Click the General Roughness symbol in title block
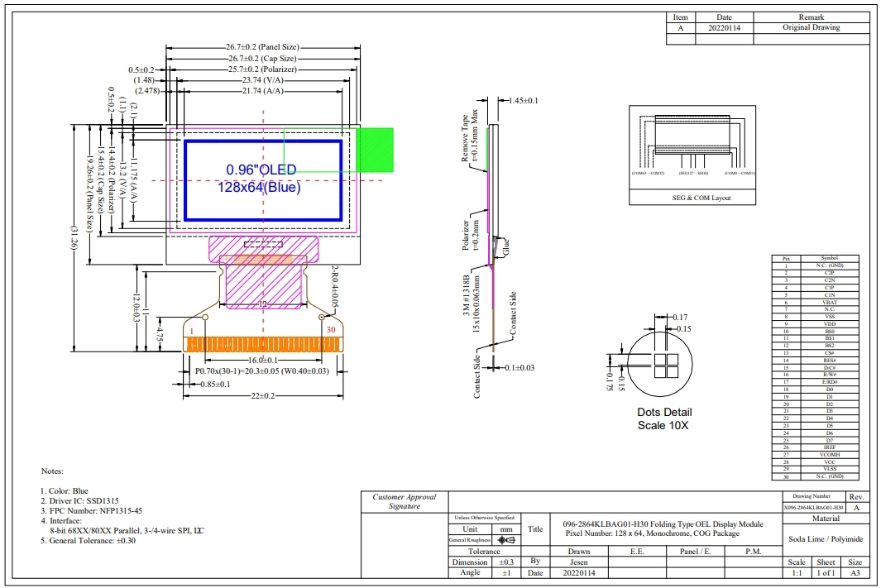 pos(505,540)
